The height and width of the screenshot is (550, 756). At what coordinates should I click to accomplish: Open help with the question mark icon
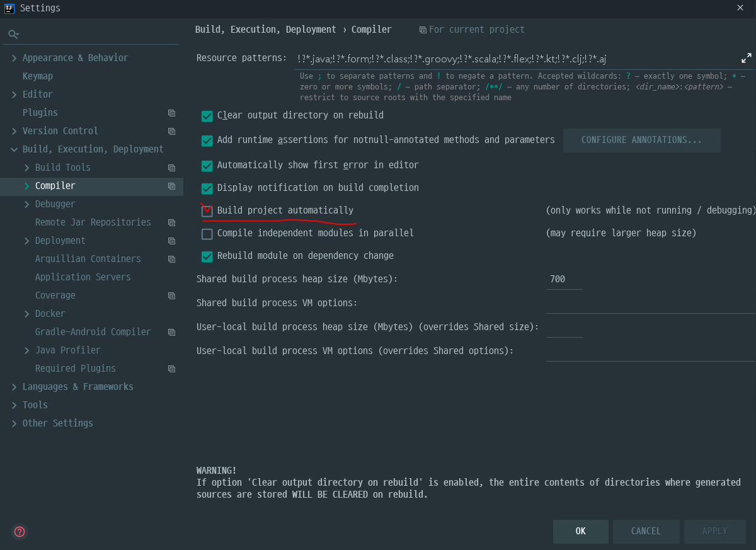point(20,532)
